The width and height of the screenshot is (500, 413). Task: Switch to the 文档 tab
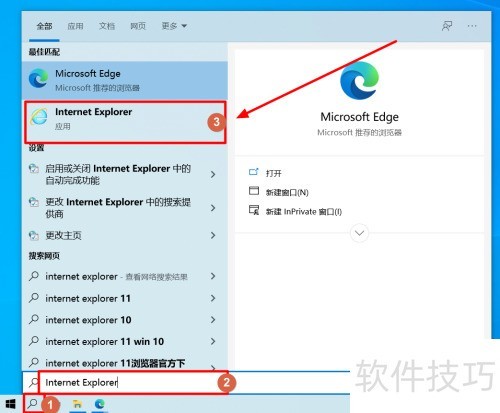pyautogui.click(x=107, y=26)
